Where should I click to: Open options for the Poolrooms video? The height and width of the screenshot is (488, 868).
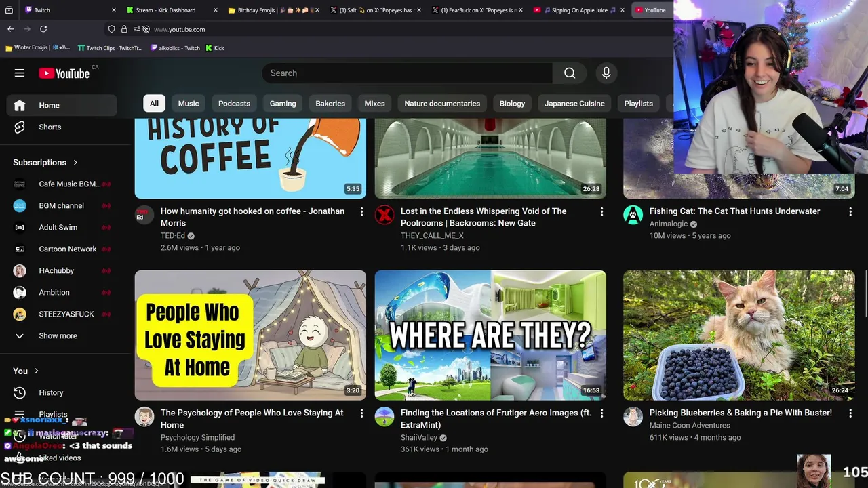click(601, 212)
